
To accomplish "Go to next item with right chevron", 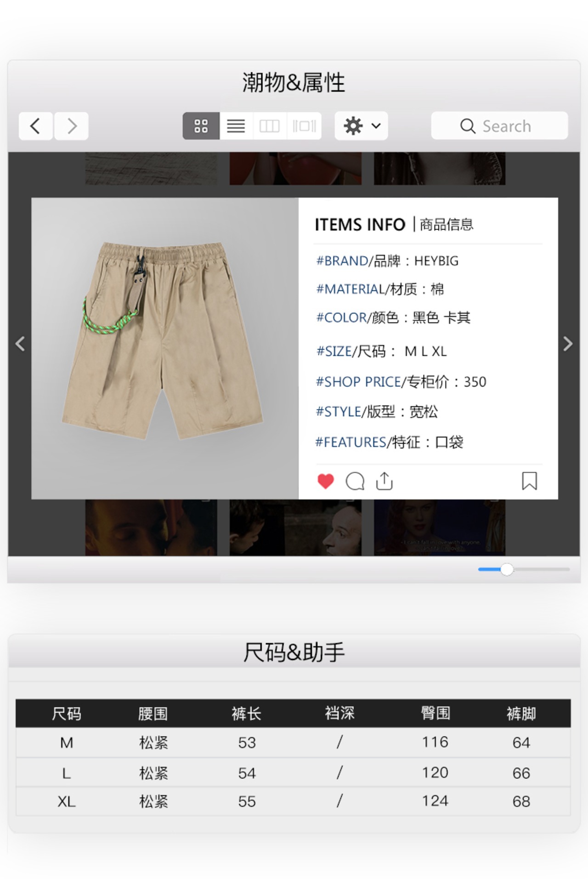I will (568, 343).
